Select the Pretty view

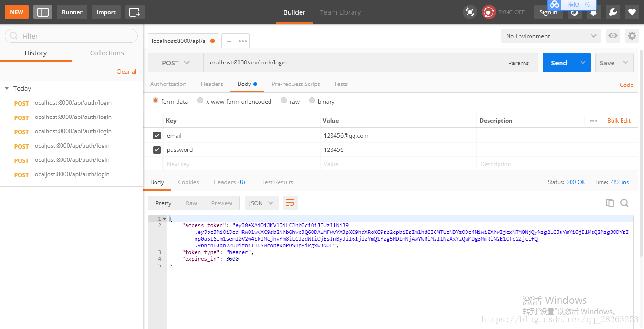tap(163, 203)
